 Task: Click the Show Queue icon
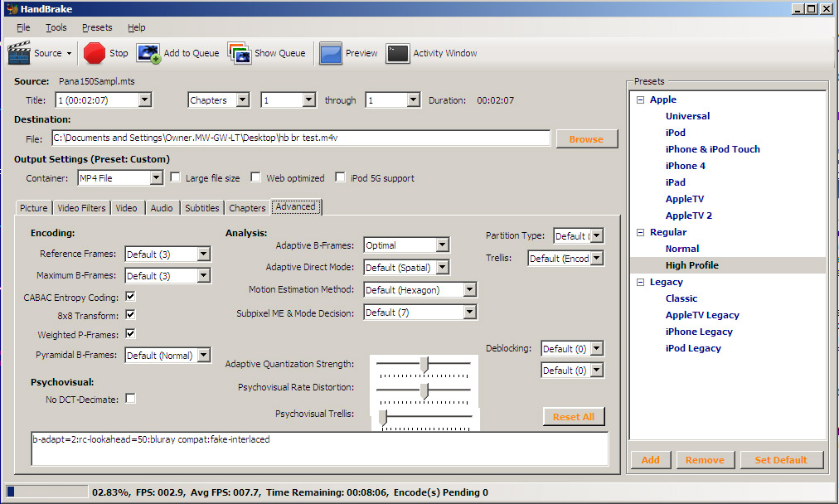coord(239,53)
